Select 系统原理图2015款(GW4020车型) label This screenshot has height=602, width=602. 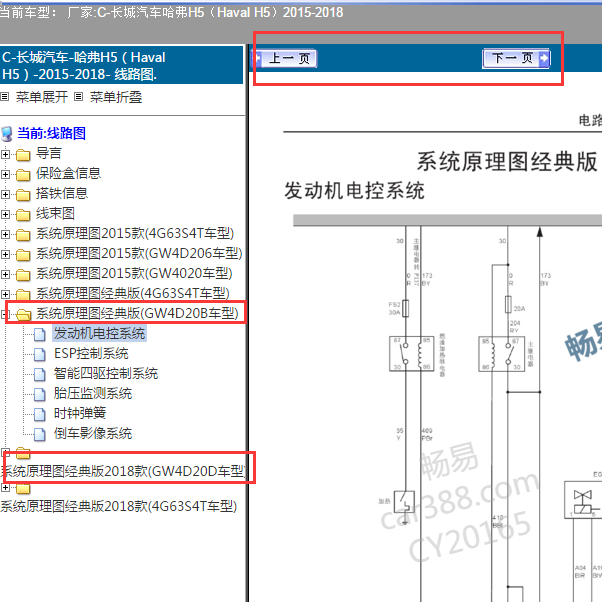click(134, 273)
